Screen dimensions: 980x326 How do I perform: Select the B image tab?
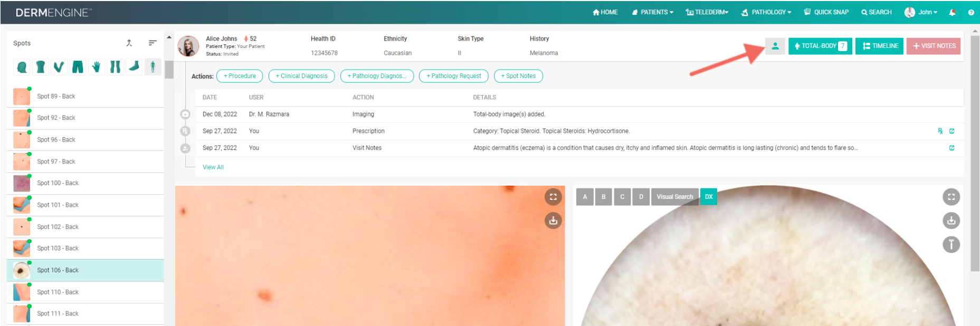[604, 197]
